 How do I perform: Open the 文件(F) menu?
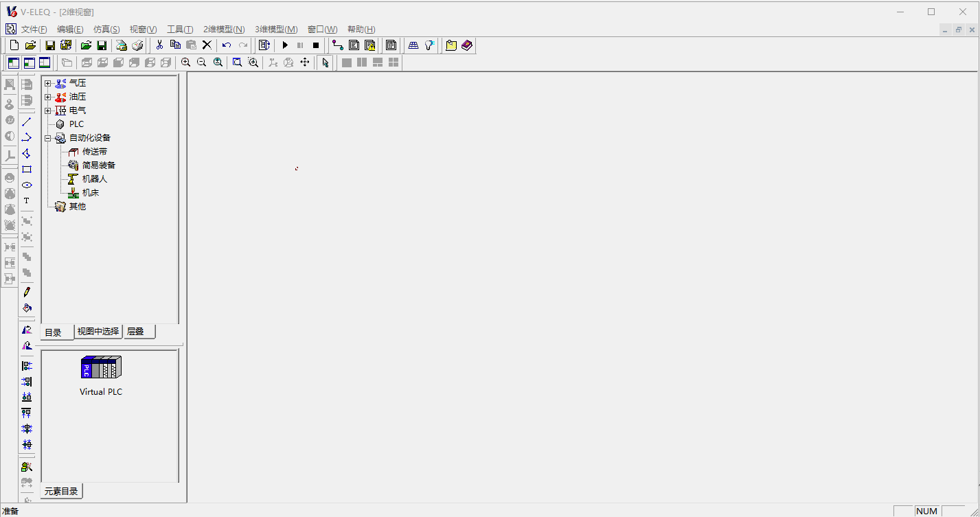[x=34, y=30]
